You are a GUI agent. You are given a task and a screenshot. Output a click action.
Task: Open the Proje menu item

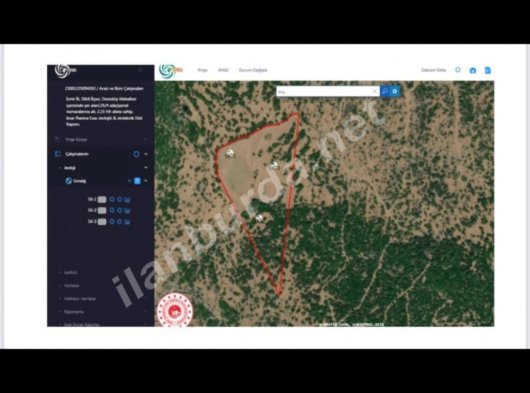pyautogui.click(x=202, y=70)
